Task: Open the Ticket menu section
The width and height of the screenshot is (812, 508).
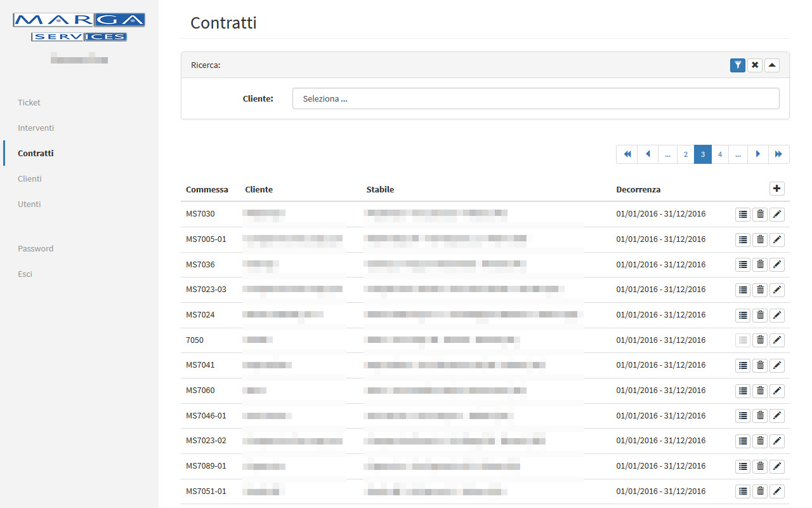Action: tap(29, 103)
